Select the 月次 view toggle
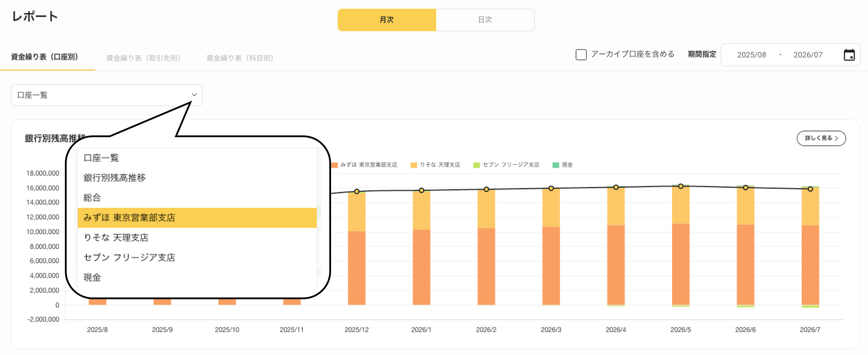Screen dimensions: 868x355 click(x=386, y=20)
